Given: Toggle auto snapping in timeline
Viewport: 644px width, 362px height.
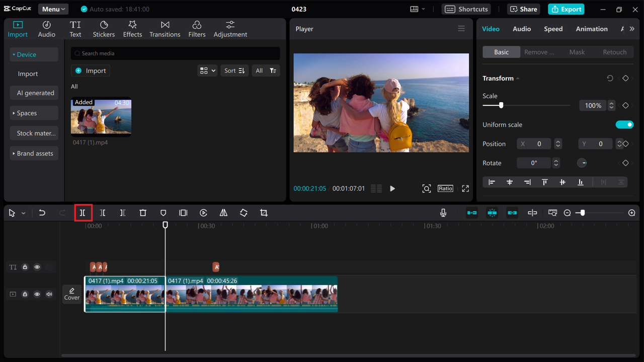Looking at the screenshot, I should click(x=492, y=213).
